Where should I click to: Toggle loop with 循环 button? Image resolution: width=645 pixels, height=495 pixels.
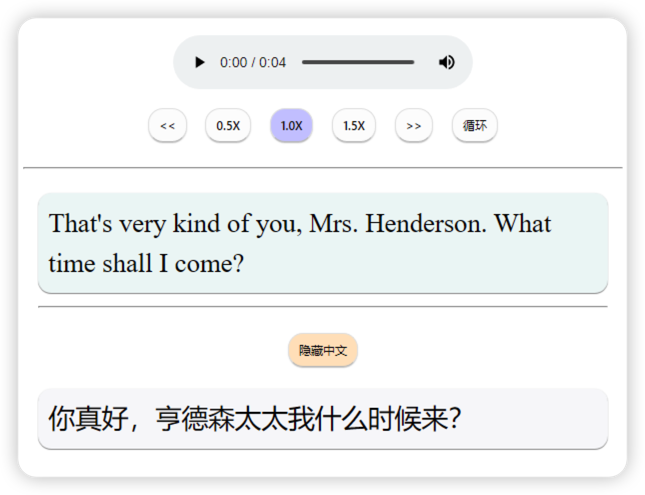tap(475, 125)
